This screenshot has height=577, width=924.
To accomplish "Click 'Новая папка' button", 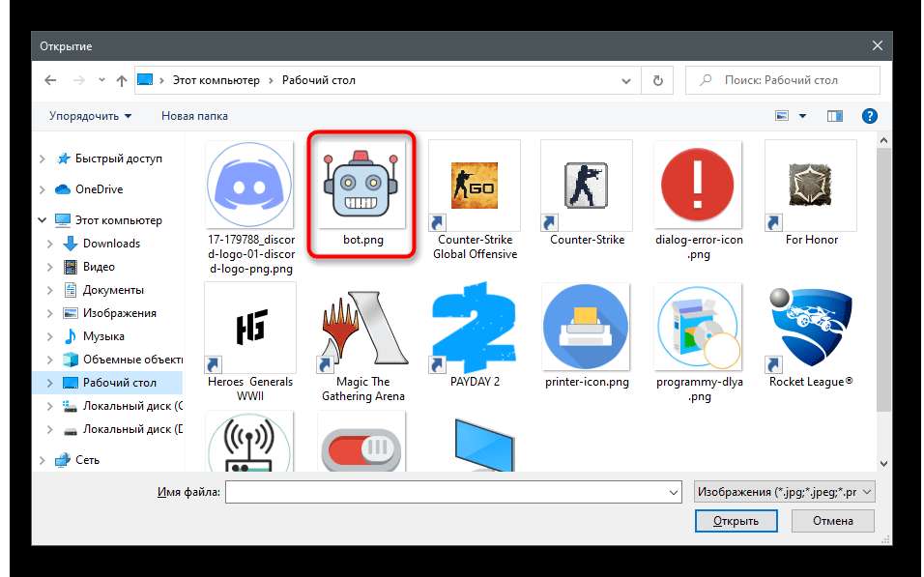I will pyautogui.click(x=194, y=116).
